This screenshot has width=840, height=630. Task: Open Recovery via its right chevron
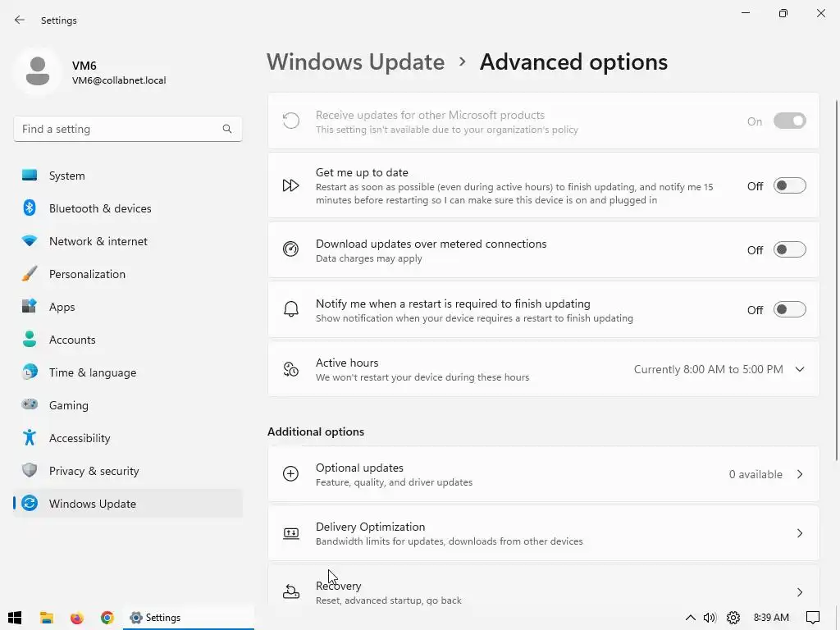coord(800,592)
